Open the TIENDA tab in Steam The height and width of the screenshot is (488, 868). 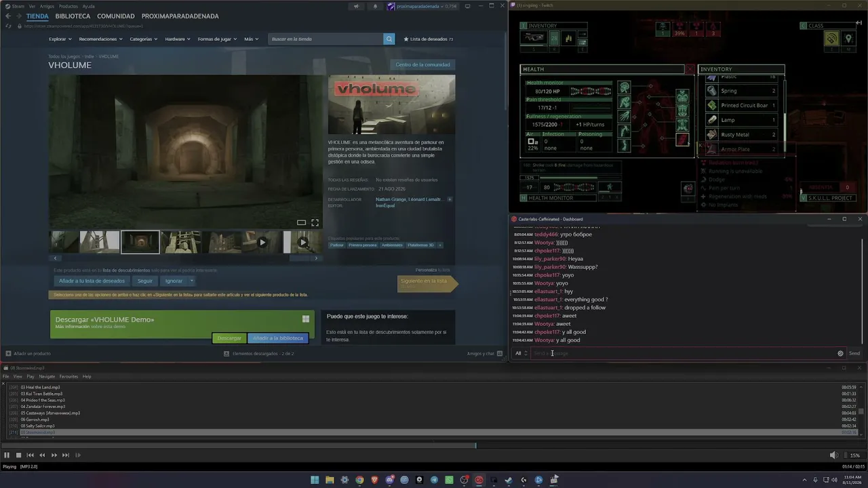[37, 16]
